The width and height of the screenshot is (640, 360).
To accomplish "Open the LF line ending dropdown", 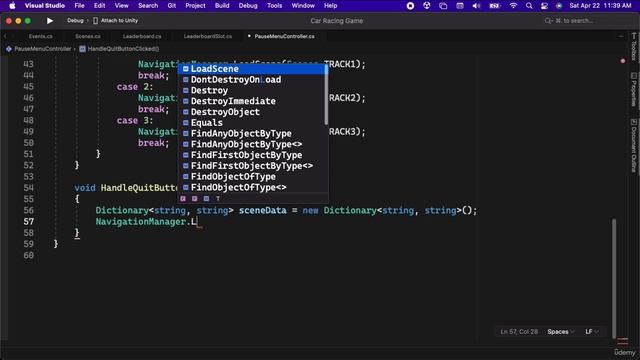I will point(592,332).
